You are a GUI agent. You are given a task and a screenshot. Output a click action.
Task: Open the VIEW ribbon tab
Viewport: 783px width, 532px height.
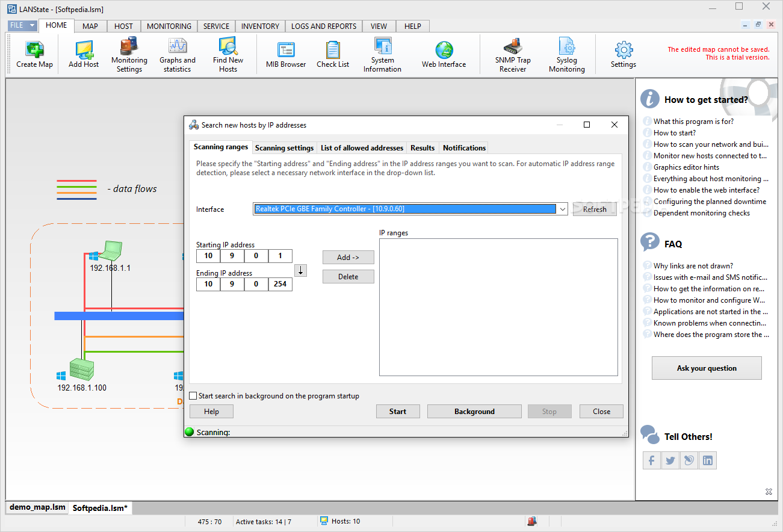[x=379, y=26]
